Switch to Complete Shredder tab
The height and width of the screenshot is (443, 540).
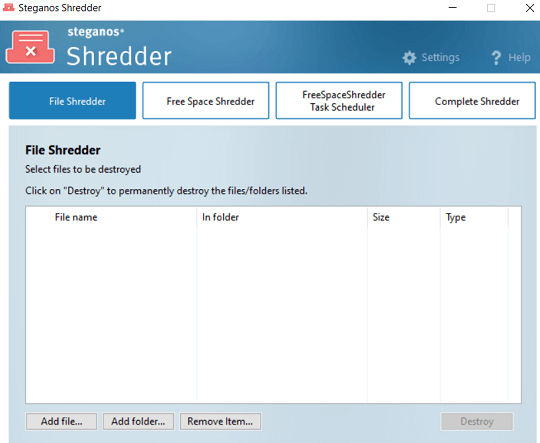pyautogui.click(x=472, y=101)
